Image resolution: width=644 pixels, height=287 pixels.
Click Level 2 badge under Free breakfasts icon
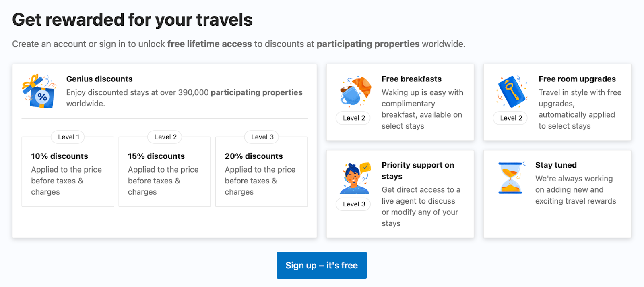tap(354, 118)
